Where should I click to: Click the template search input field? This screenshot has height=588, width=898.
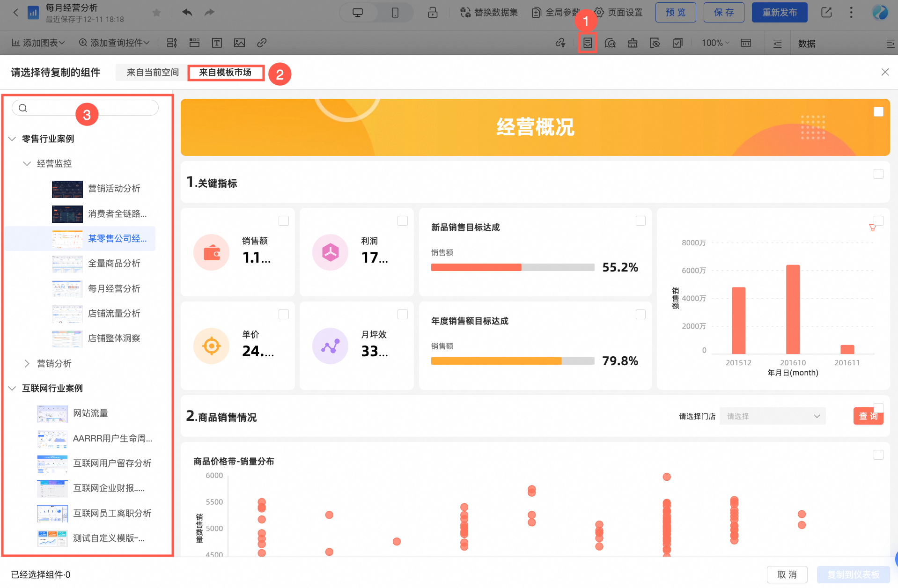(85, 108)
